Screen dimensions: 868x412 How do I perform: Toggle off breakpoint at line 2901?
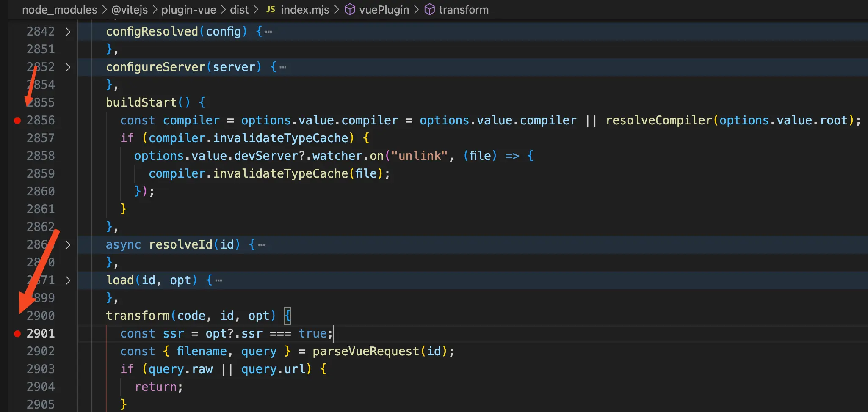[x=17, y=334]
